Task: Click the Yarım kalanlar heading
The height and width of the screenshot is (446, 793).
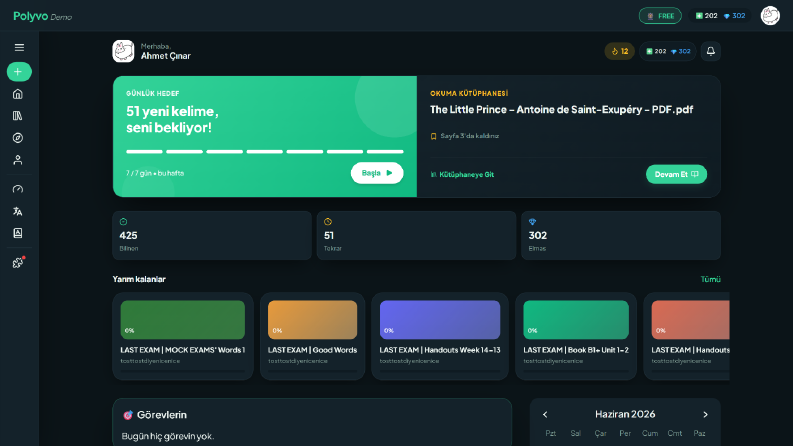Action: tap(139, 279)
